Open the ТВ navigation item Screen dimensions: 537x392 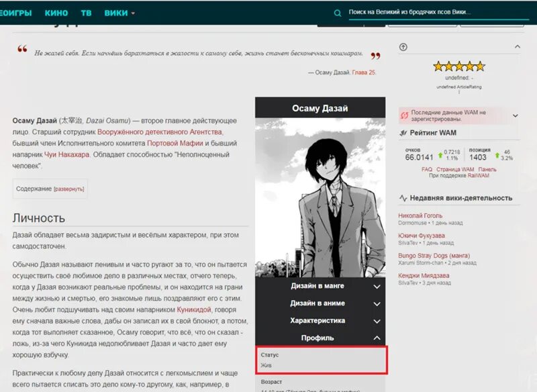[86, 13]
